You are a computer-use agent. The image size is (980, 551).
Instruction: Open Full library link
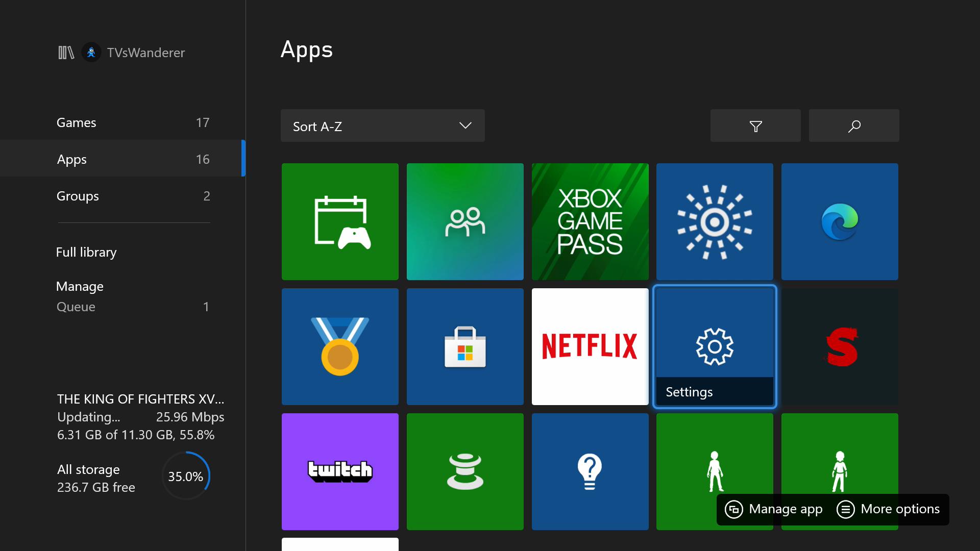point(87,252)
